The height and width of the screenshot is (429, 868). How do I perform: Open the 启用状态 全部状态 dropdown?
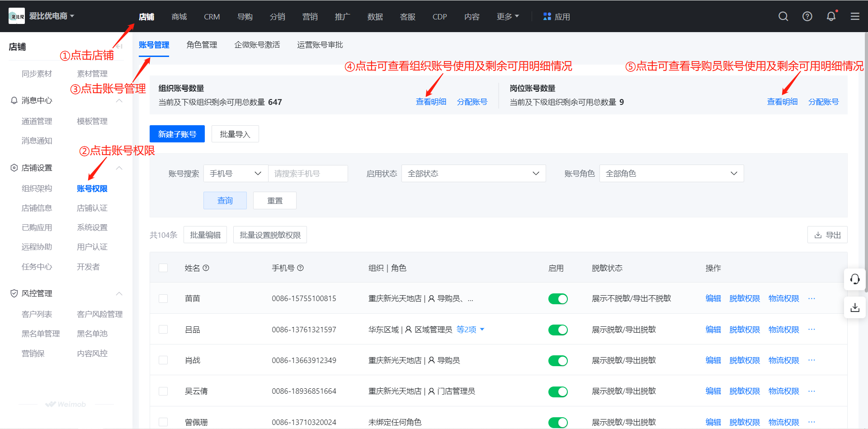[473, 174]
